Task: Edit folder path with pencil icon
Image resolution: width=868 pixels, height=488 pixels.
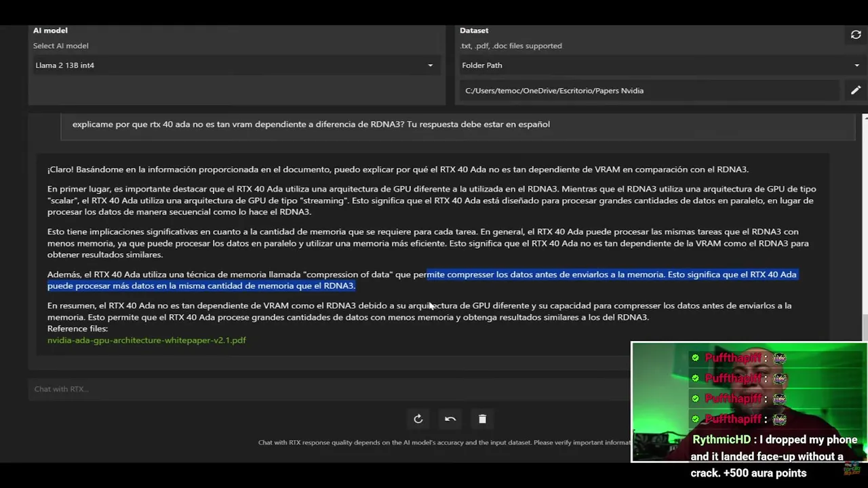Action: 856,90
